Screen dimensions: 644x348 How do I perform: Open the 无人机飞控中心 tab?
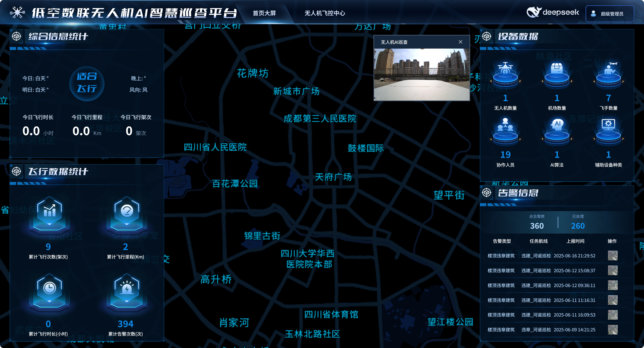point(325,13)
